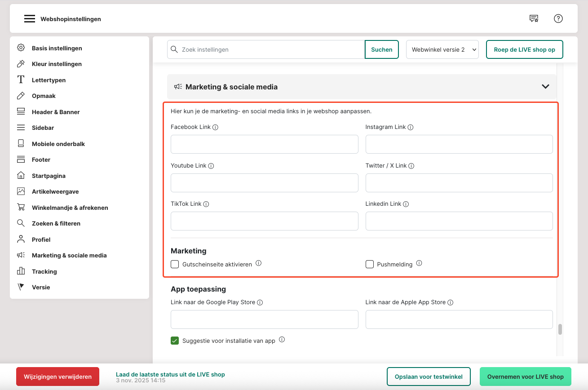The width and height of the screenshot is (588, 390).
Task: Enable Gutscheinseite aktivieren checkbox
Action: click(175, 264)
